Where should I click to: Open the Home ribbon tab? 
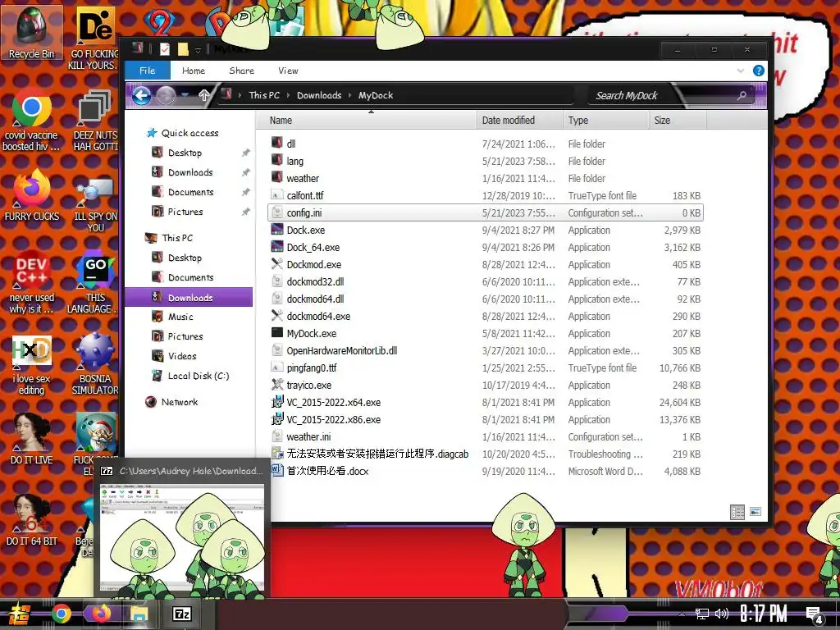click(194, 71)
